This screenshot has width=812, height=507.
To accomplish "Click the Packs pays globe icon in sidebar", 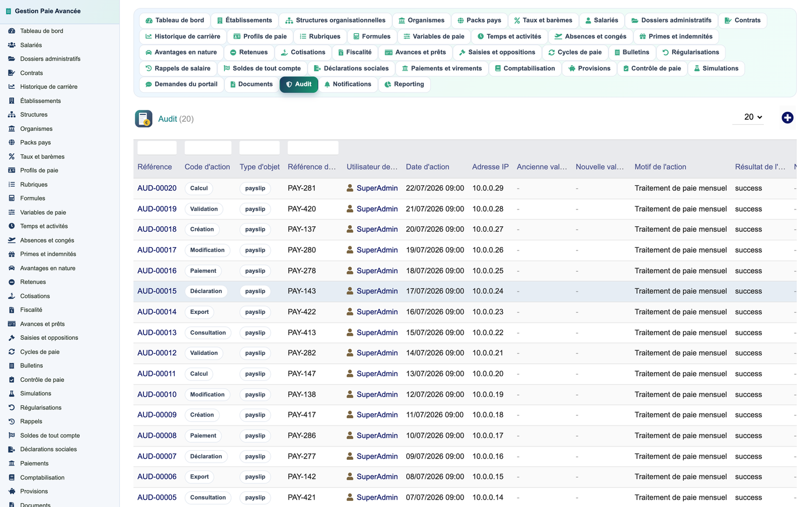I will (12, 143).
